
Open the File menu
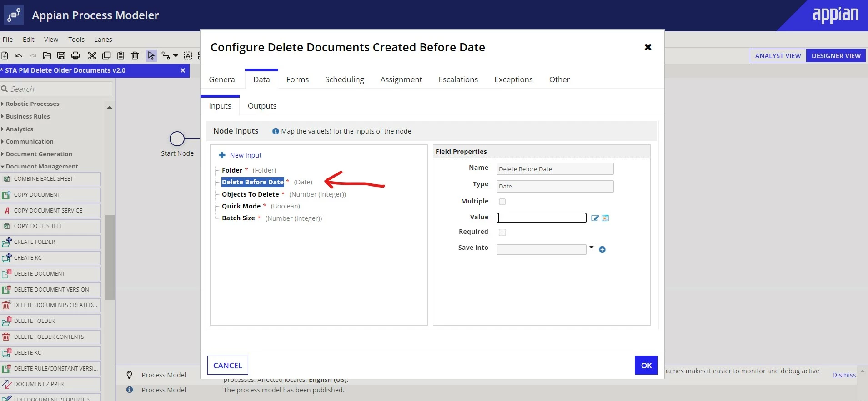pos(8,40)
